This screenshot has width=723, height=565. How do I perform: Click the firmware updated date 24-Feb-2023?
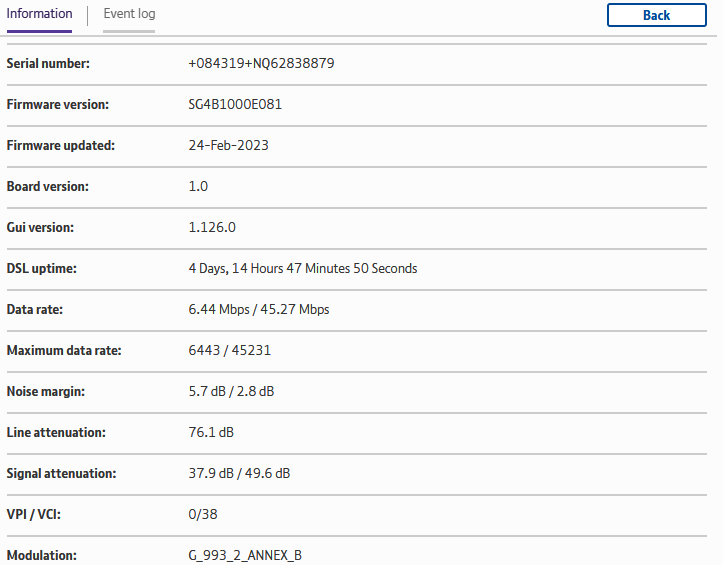tap(228, 145)
